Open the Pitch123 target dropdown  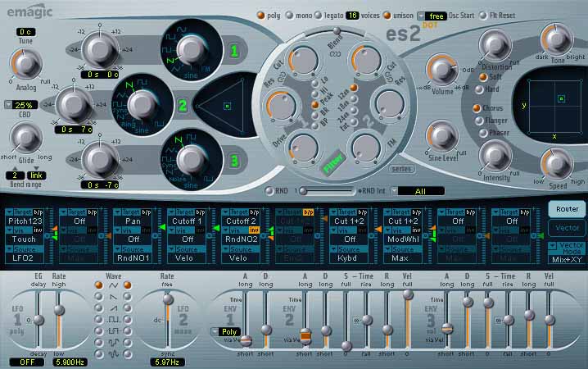pyautogui.click(x=25, y=221)
